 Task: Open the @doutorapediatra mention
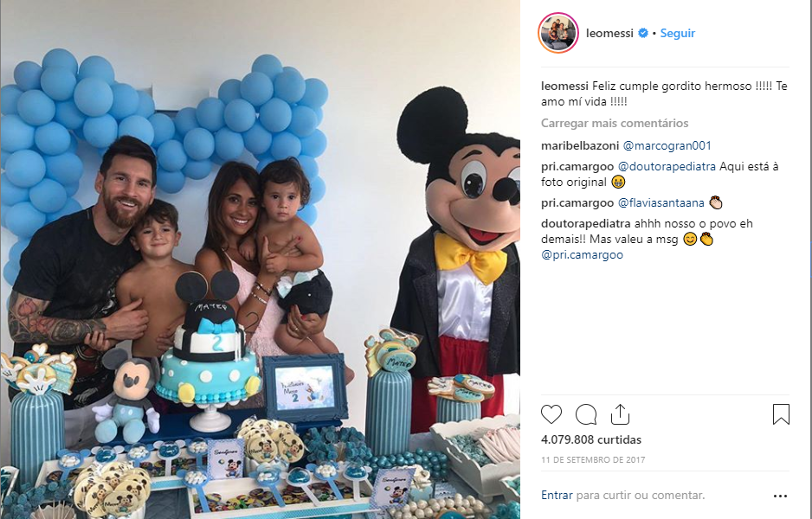[x=667, y=167]
